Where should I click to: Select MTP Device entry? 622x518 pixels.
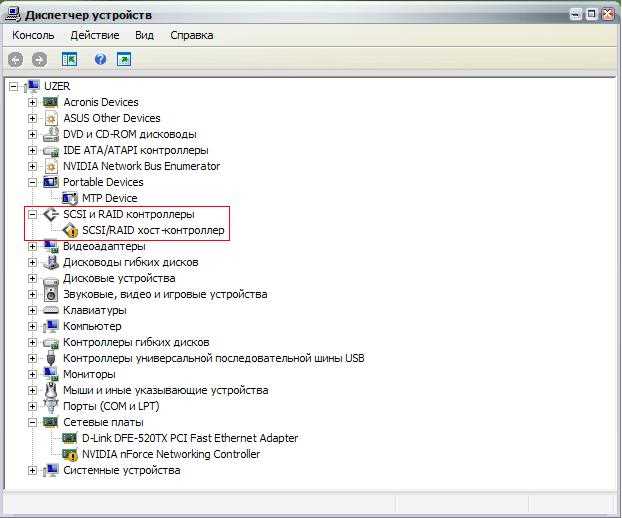(x=109, y=198)
